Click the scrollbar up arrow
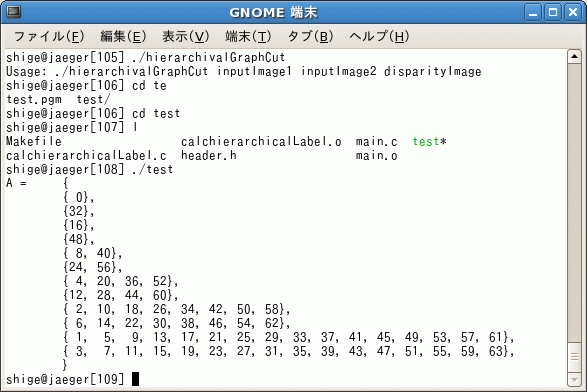 click(x=574, y=57)
